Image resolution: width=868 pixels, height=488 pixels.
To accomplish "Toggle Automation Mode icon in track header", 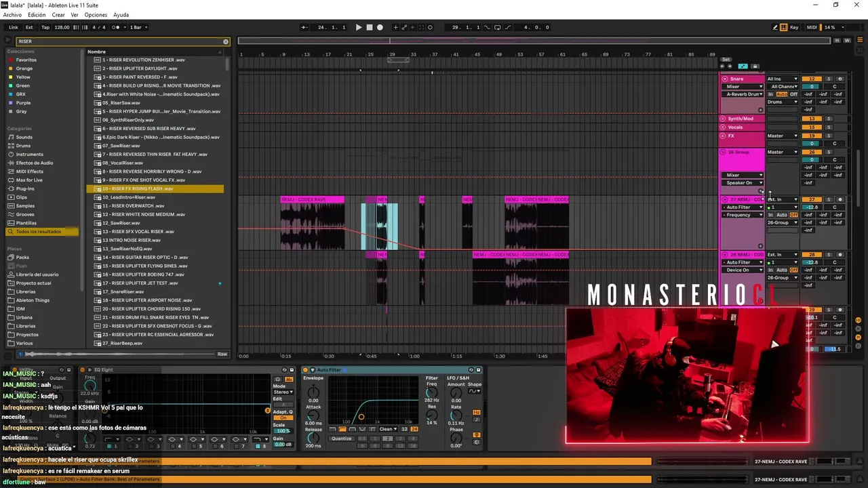I will [743, 66].
